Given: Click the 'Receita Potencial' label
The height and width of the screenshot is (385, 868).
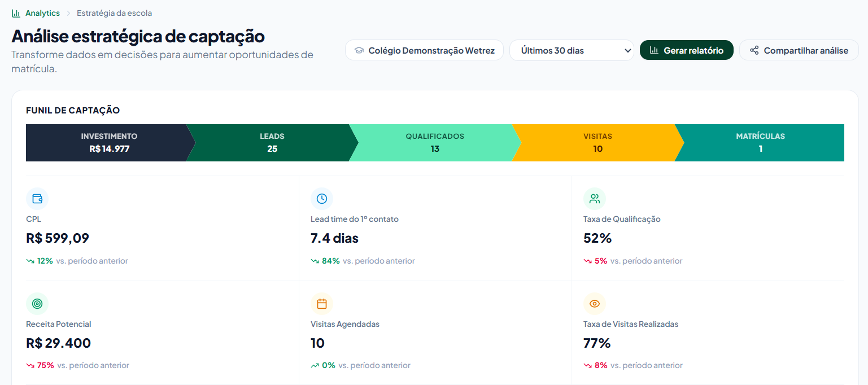Looking at the screenshot, I should click(x=58, y=324).
